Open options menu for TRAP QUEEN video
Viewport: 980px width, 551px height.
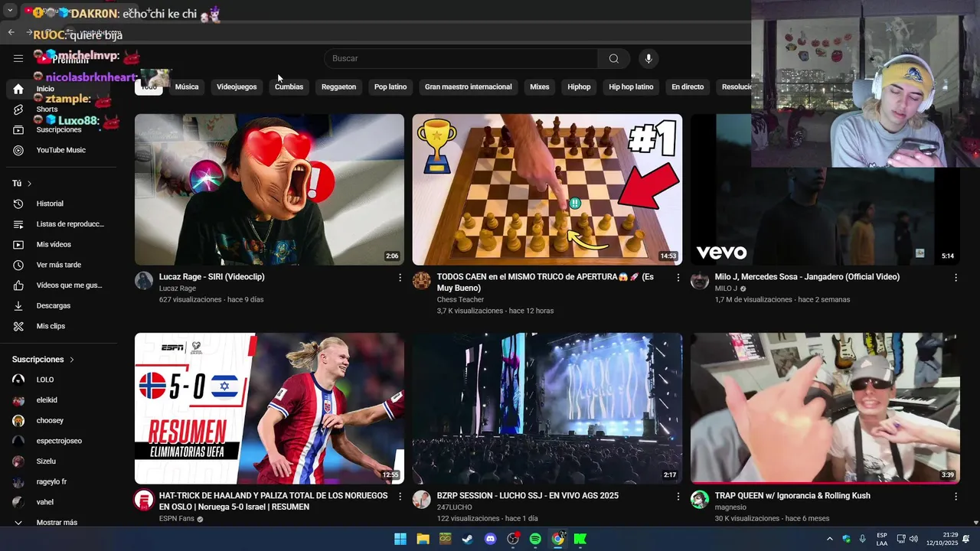pyautogui.click(x=955, y=497)
